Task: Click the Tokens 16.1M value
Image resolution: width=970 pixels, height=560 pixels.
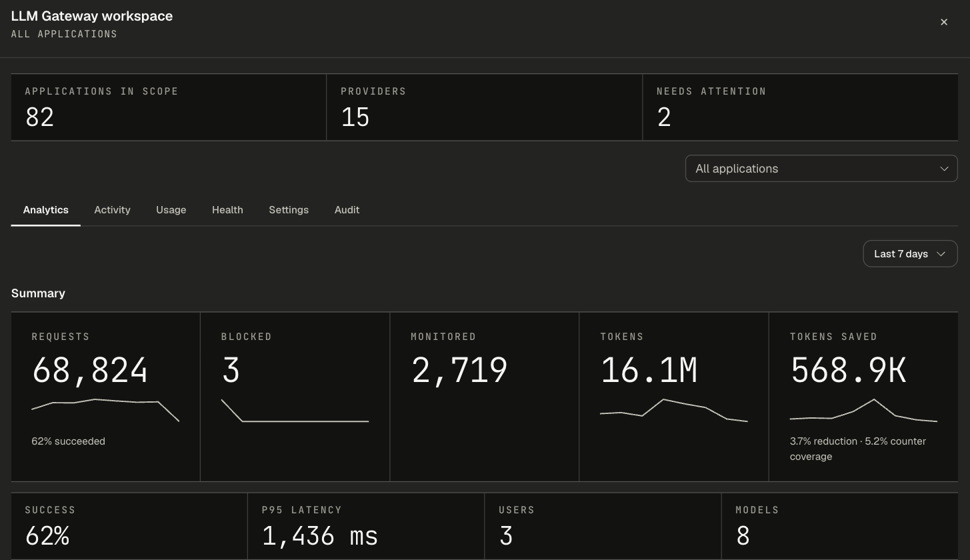Action: [649, 371]
